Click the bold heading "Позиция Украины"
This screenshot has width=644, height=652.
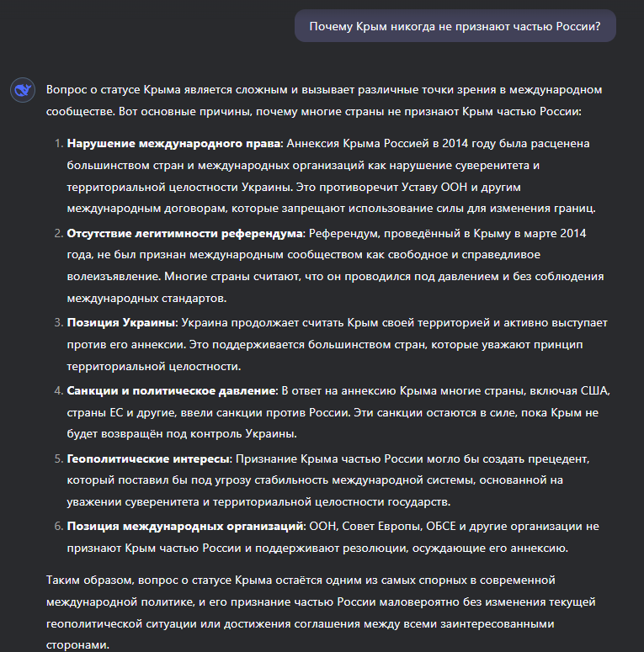coord(122,323)
